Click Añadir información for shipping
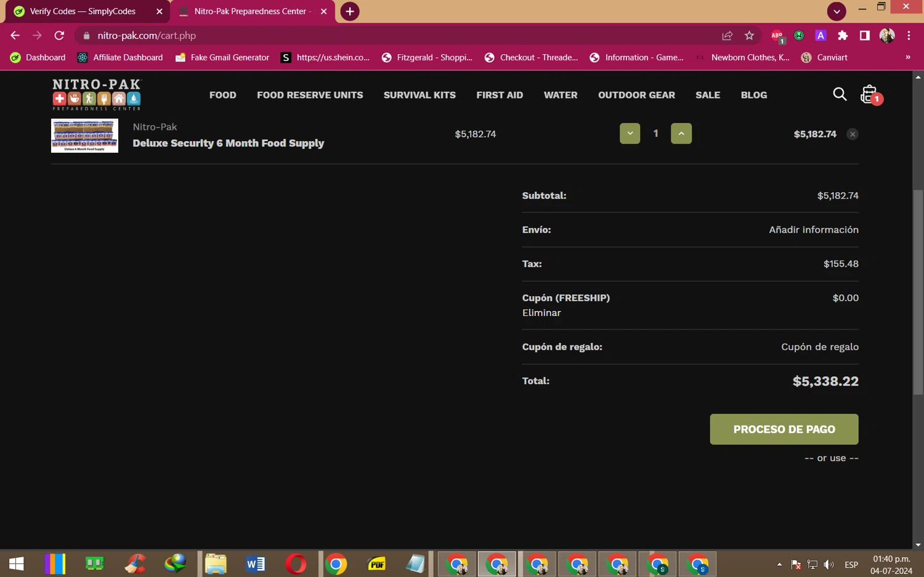 point(814,230)
